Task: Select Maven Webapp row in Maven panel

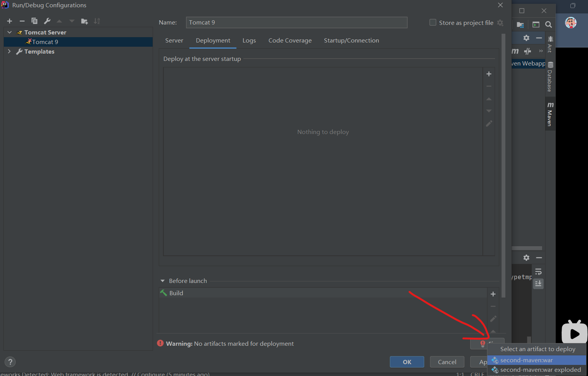Action: click(528, 63)
